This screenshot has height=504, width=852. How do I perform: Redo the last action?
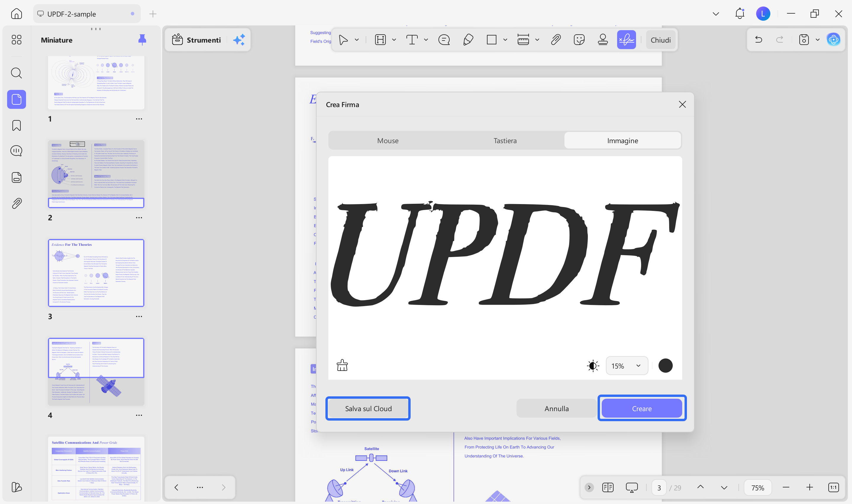coord(780,40)
